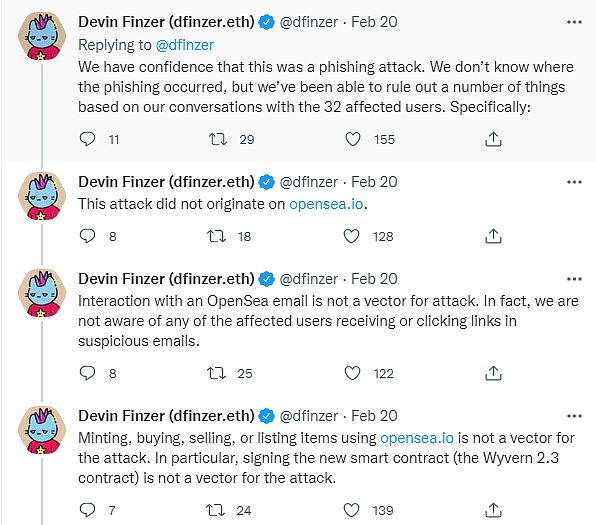596x525 pixels.
Task: Like the tweet with 155 likes
Action: pyautogui.click(x=352, y=139)
